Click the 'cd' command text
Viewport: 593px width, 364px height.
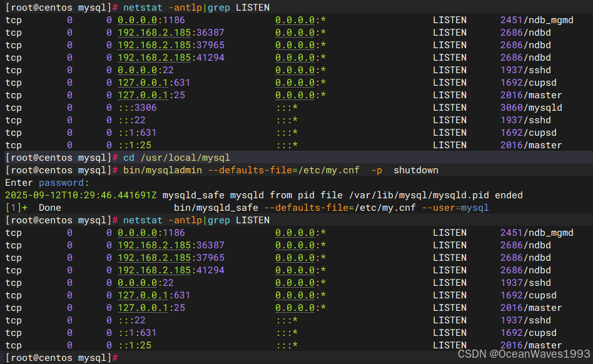(129, 158)
